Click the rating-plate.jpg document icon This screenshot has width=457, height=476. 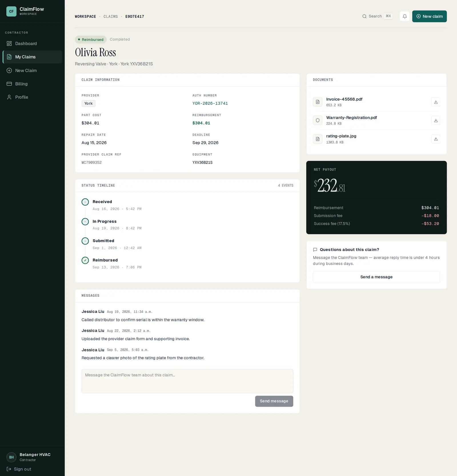(318, 139)
